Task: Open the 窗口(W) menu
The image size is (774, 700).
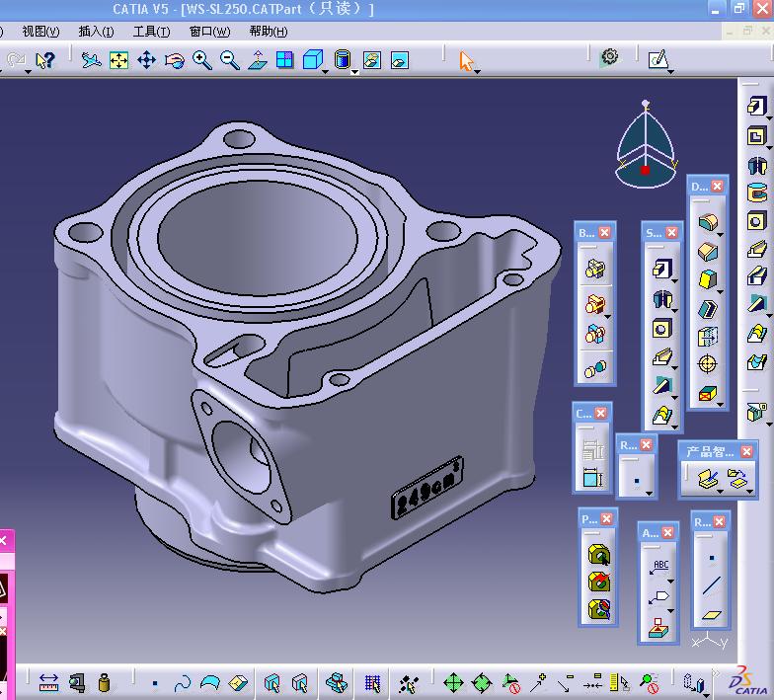Action: [209, 32]
